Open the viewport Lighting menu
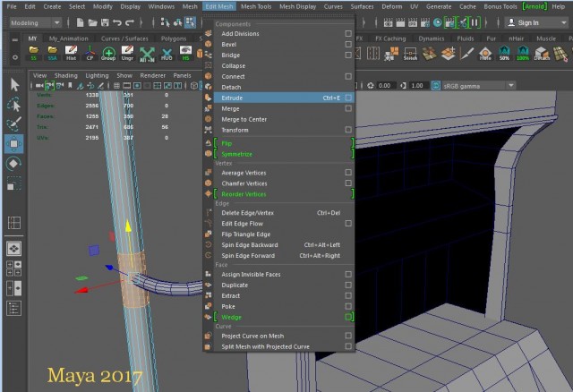The height and width of the screenshot is (392, 573). pyautogui.click(x=97, y=75)
